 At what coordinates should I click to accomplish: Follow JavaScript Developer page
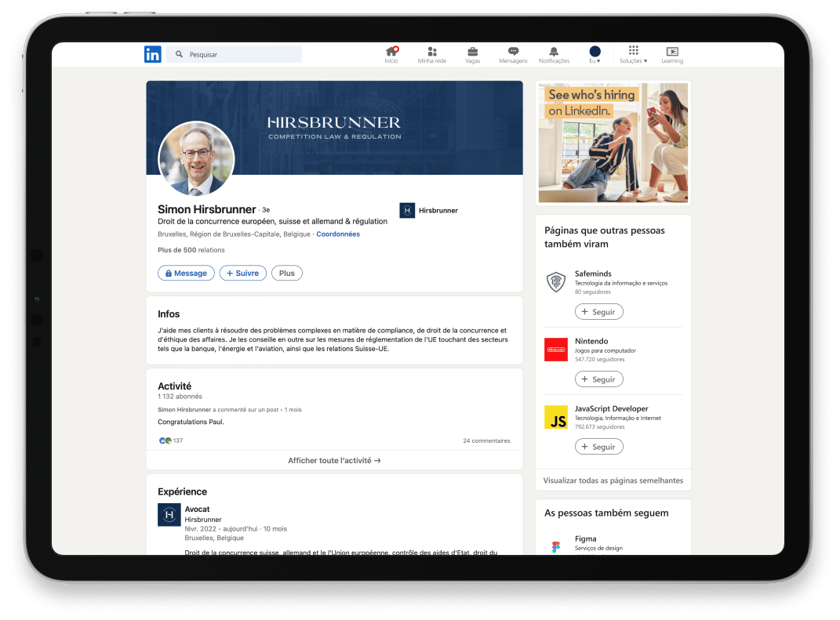(598, 447)
